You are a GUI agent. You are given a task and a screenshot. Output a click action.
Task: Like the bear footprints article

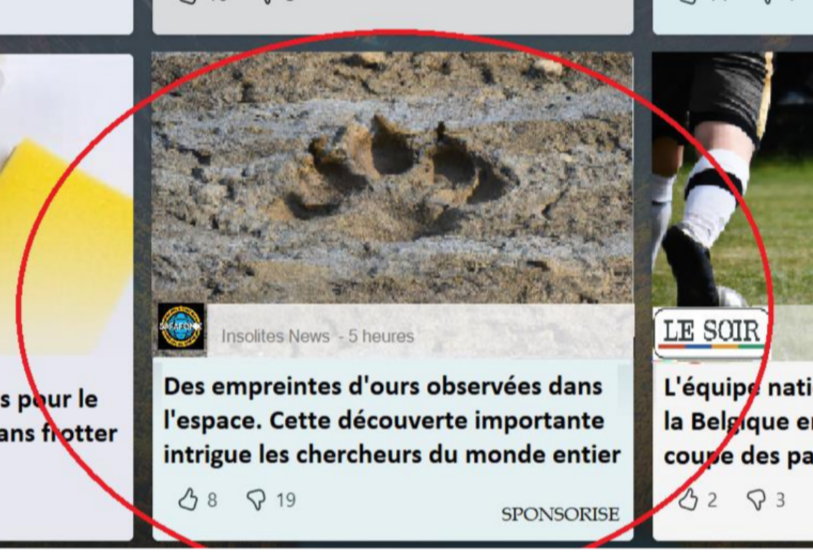pyautogui.click(x=188, y=500)
